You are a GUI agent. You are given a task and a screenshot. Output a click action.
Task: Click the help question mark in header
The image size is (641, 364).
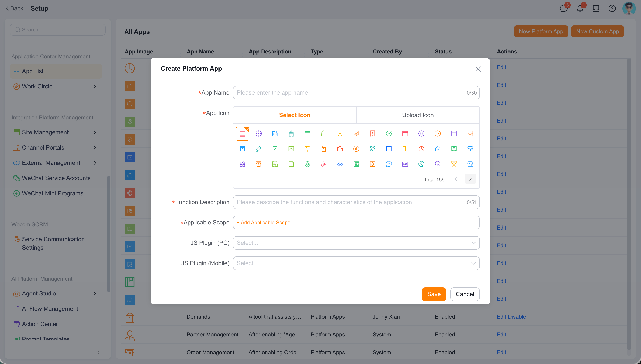(612, 8)
